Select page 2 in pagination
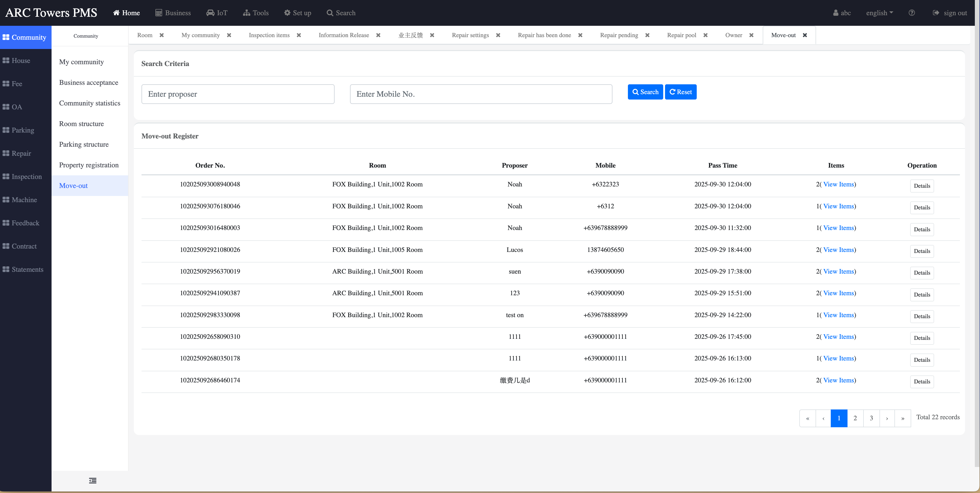The image size is (980, 493). (855, 418)
